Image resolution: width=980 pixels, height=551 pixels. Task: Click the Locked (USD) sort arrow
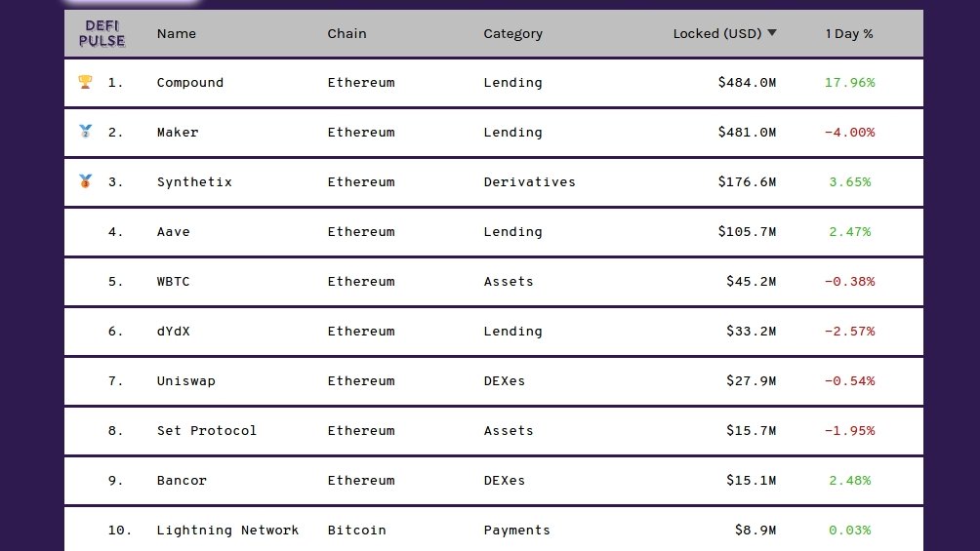point(772,33)
